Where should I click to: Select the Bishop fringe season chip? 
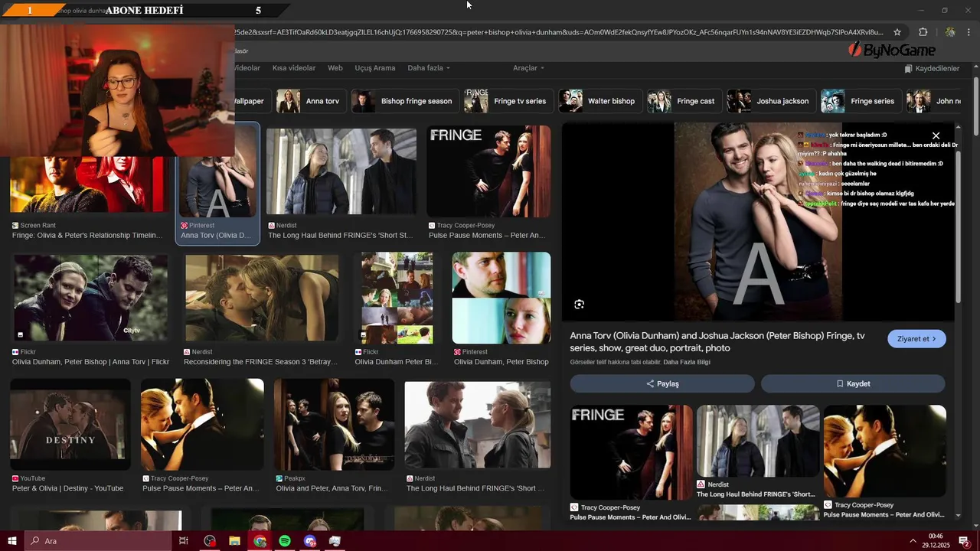click(404, 101)
